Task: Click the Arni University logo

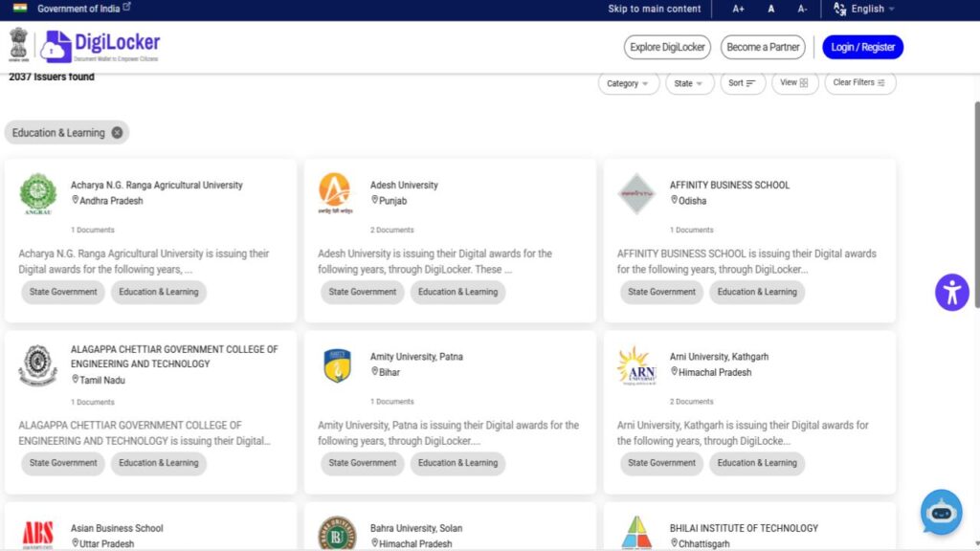Action: [636, 365]
